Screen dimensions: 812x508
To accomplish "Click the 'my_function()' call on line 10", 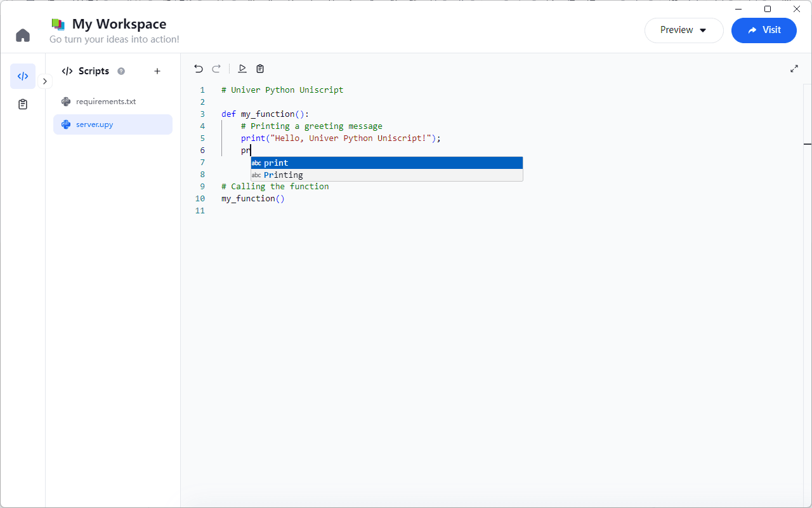I will click(x=253, y=199).
